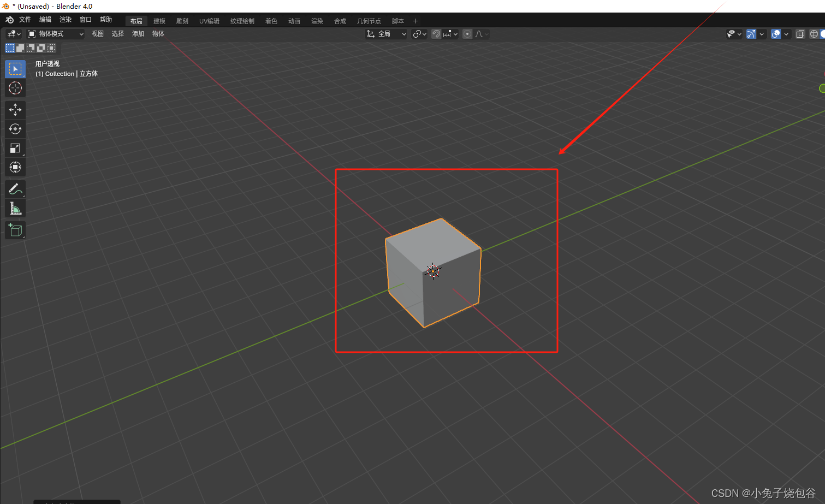Switch to the 雕刻 (Sculpting) workspace tab
Viewport: 825px width, 504px height.
click(182, 21)
